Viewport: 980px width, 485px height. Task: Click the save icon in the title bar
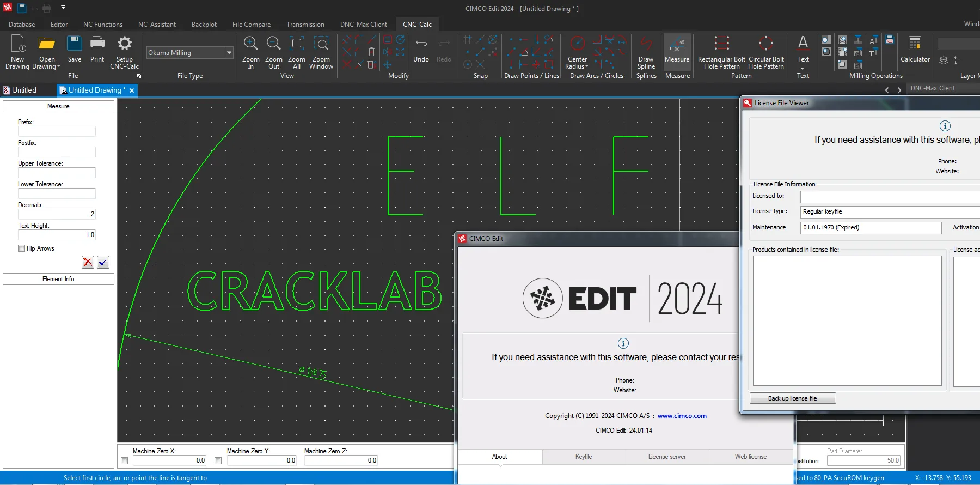tap(22, 8)
